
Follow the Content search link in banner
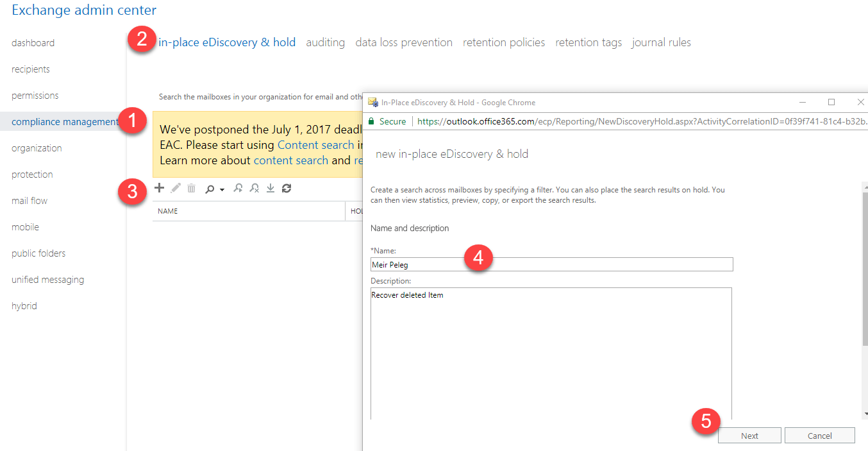point(315,145)
